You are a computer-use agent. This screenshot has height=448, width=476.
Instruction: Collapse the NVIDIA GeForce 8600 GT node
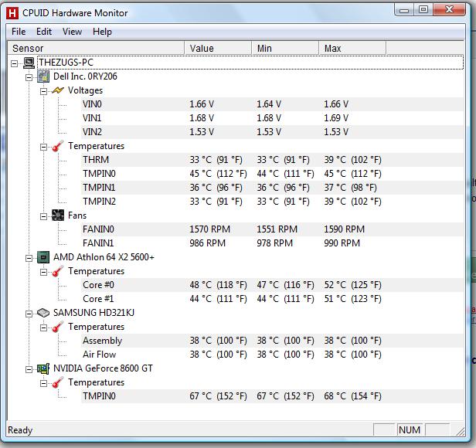coord(29,369)
